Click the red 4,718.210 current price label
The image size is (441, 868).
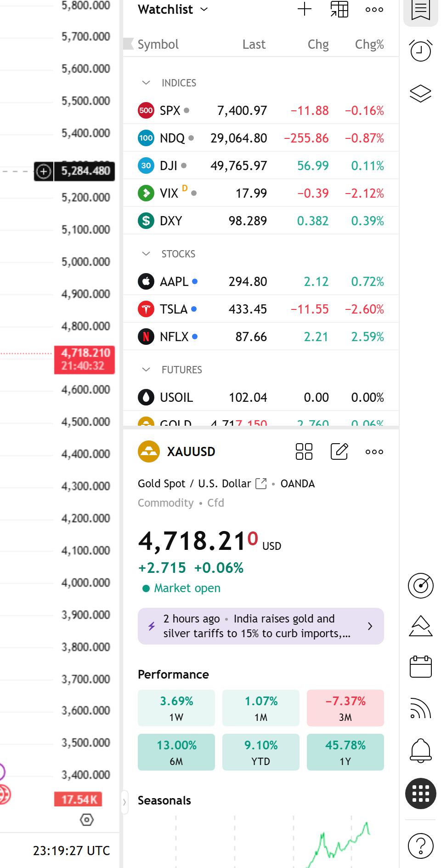coord(85,360)
